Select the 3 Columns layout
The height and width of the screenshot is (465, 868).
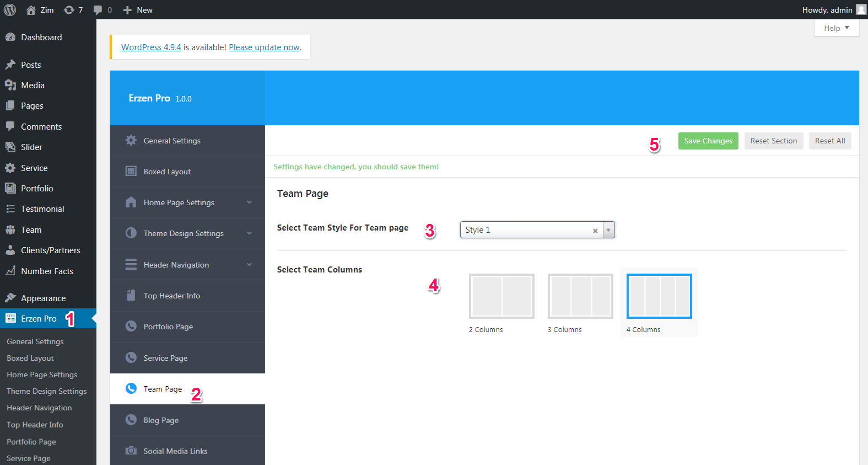580,296
